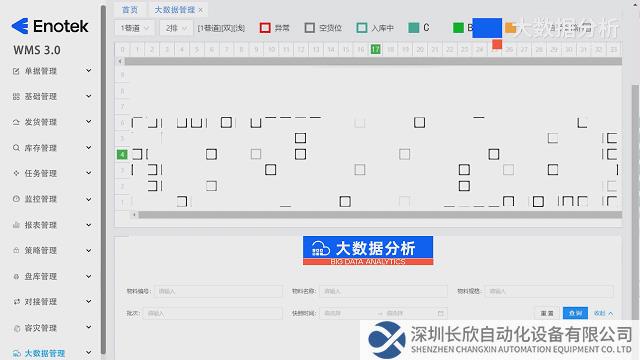Viewport: 640px width, 360px height.
Task: Click the filled teal C legend swatch
Action: point(413,28)
